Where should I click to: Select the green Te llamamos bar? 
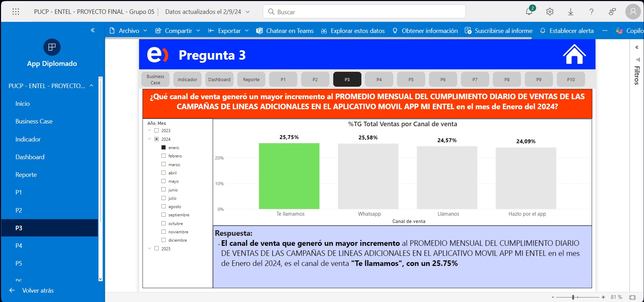tap(289, 176)
